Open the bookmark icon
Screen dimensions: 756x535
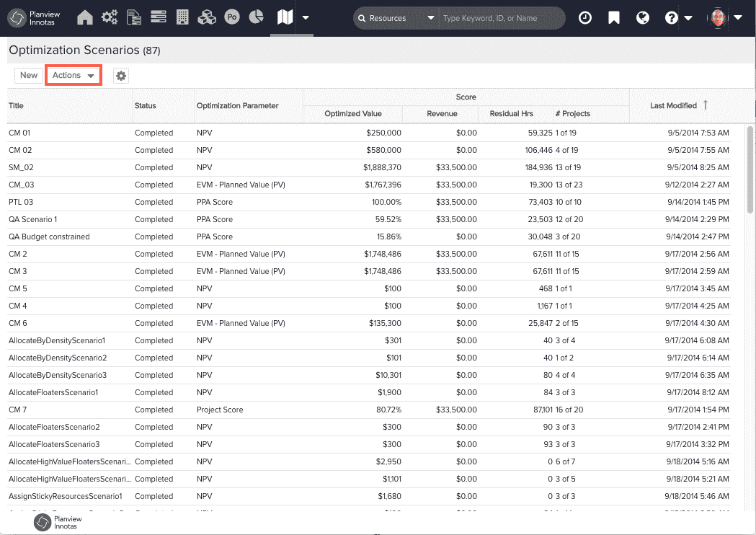(x=614, y=18)
